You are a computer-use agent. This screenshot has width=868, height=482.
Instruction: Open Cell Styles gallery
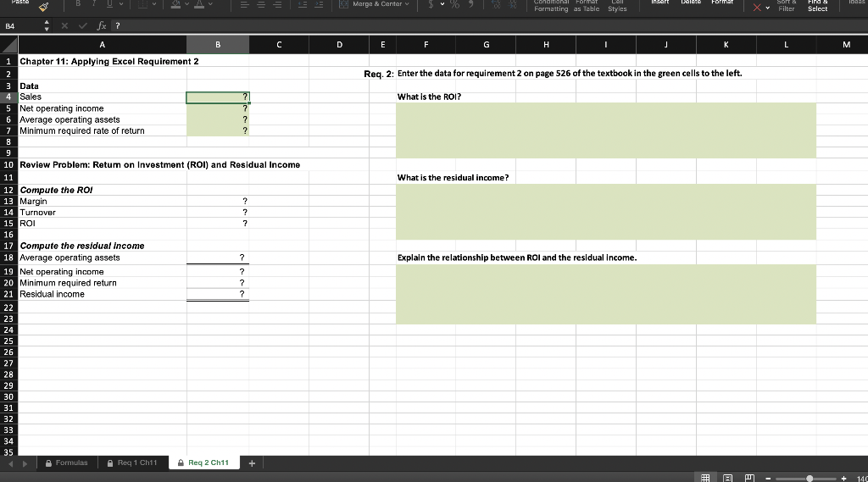617,6
